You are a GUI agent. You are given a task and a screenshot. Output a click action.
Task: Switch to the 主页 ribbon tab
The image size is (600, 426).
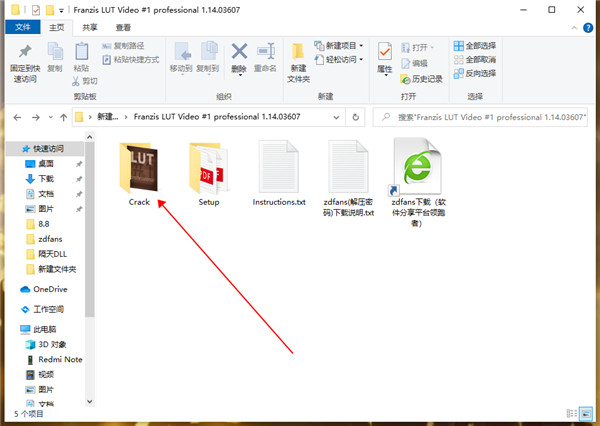coord(57,28)
